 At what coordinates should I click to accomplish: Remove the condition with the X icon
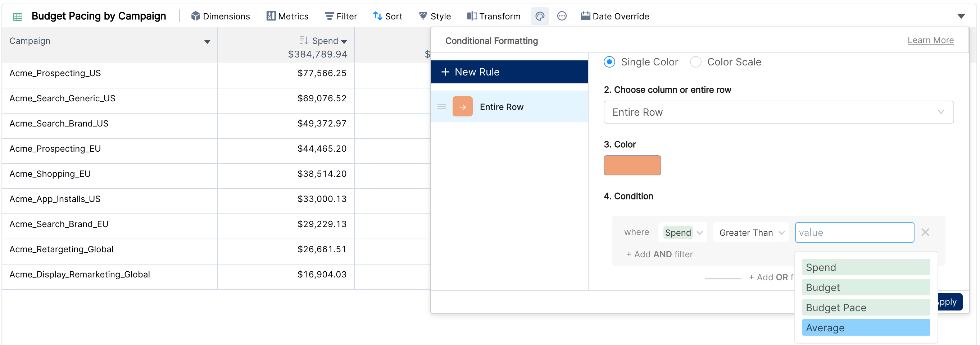click(925, 232)
